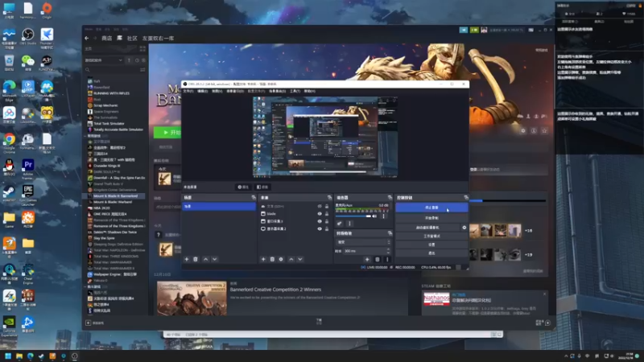Switch to Steam Store tab
Screen dimensions: 644x362
(x=107, y=38)
